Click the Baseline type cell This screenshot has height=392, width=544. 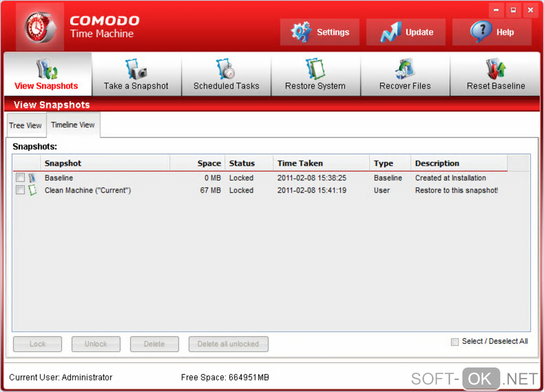[x=388, y=178]
